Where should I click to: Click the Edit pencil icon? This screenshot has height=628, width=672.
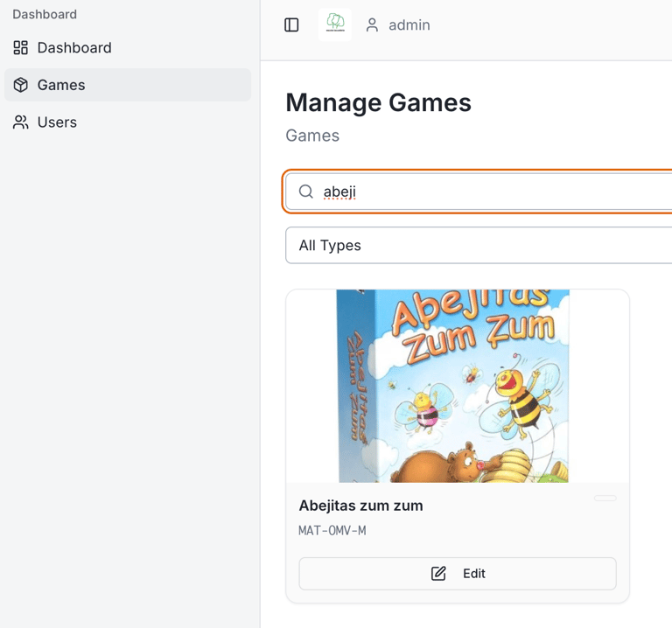(x=438, y=573)
